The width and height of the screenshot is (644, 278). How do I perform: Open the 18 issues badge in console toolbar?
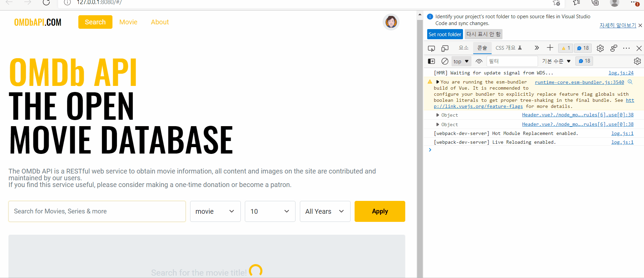[x=584, y=61]
